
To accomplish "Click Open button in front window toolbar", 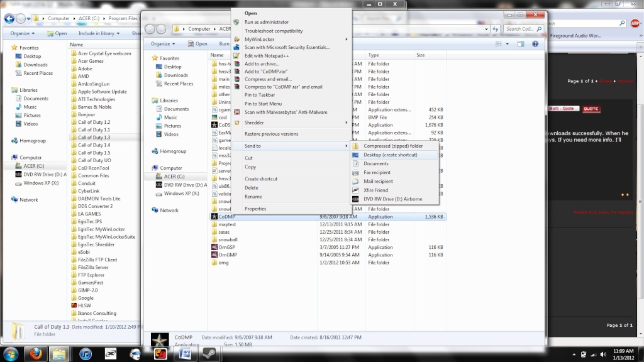I will (197, 44).
